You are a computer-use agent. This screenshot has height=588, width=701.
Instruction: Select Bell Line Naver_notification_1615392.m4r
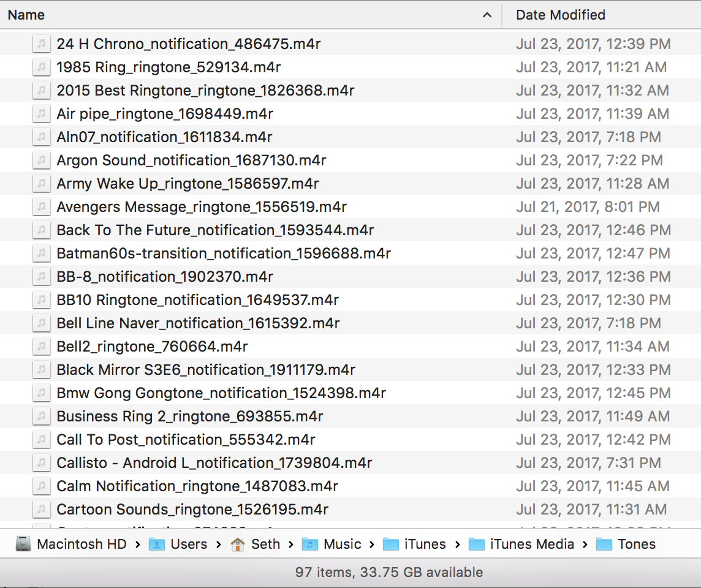click(x=198, y=323)
